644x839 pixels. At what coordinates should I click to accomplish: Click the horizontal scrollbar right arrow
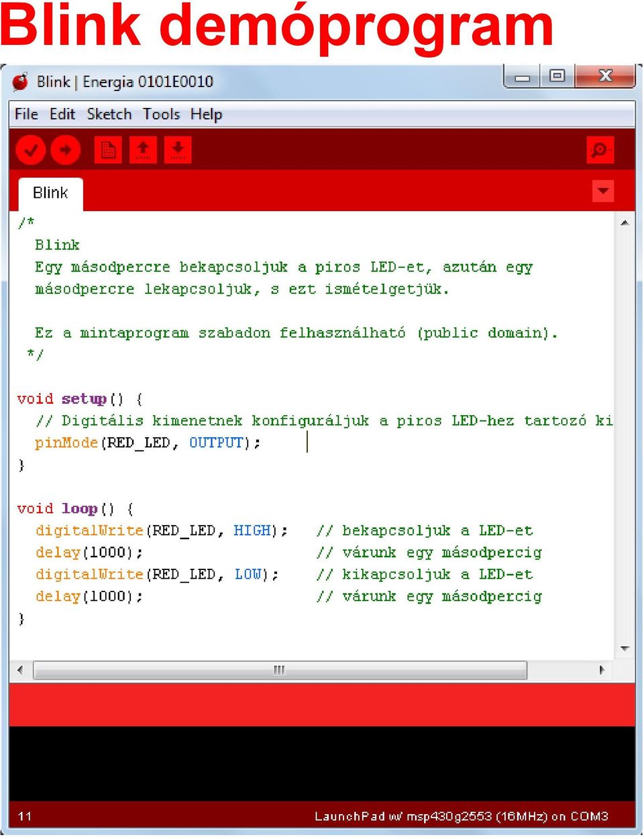point(602,669)
